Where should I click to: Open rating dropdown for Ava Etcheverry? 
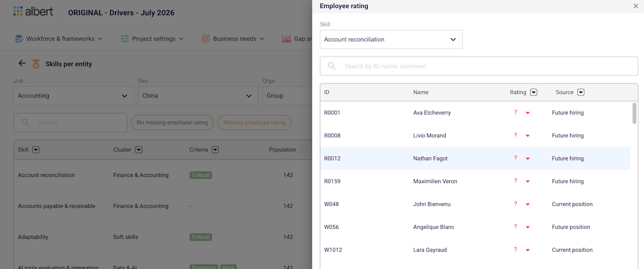click(528, 113)
